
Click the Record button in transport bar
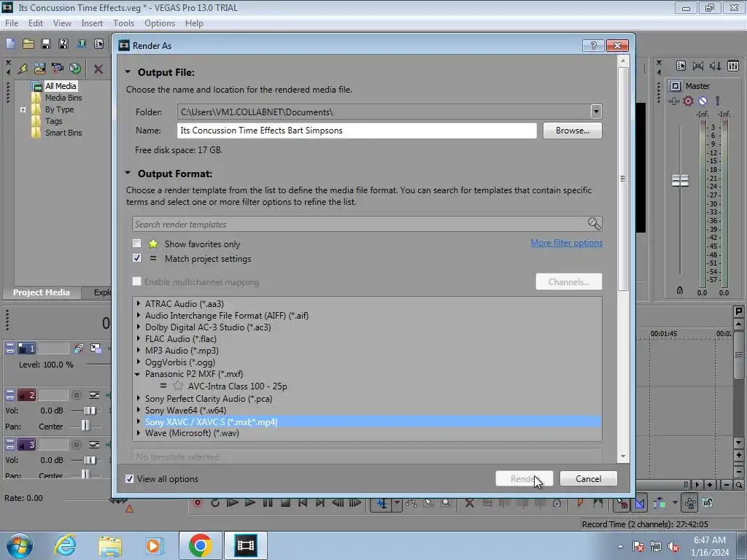point(197,503)
